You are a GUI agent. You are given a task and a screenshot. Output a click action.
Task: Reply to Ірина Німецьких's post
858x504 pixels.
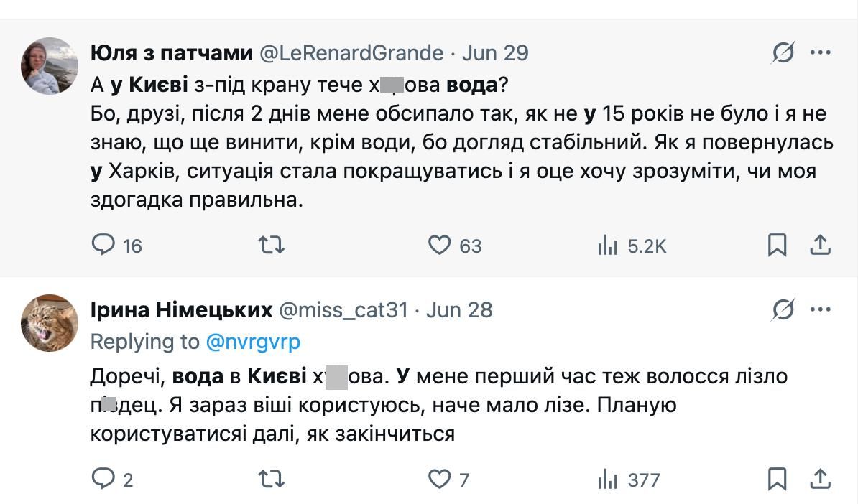(x=103, y=479)
